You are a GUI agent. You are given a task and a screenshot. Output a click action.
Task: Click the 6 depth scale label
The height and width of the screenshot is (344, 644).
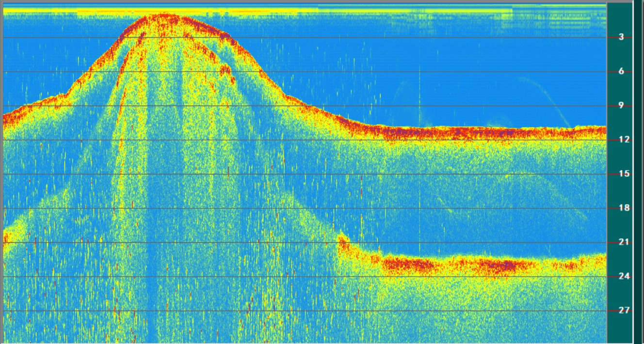621,72
